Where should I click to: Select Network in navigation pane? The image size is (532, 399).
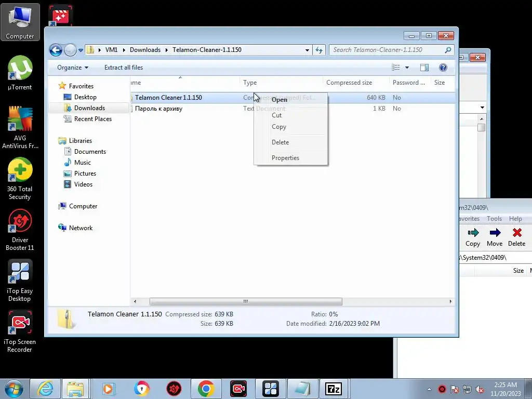[81, 228]
